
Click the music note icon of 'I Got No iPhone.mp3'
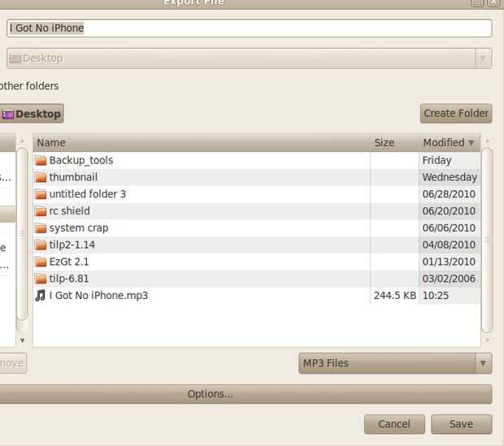pos(41,296)
